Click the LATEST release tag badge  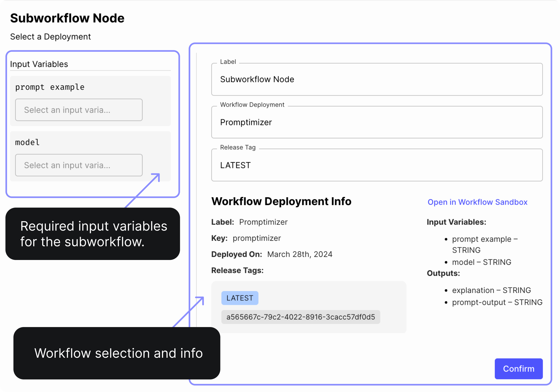coord(240,298)
